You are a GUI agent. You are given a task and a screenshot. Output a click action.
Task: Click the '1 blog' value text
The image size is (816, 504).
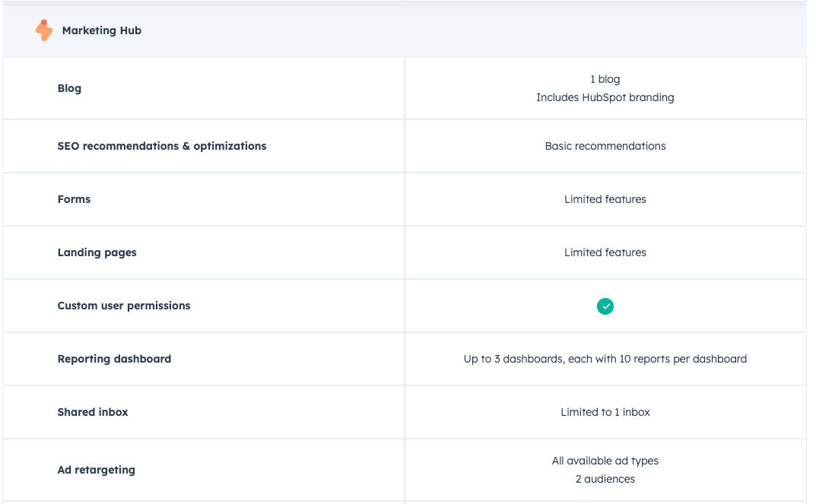[x=605, y=79]
